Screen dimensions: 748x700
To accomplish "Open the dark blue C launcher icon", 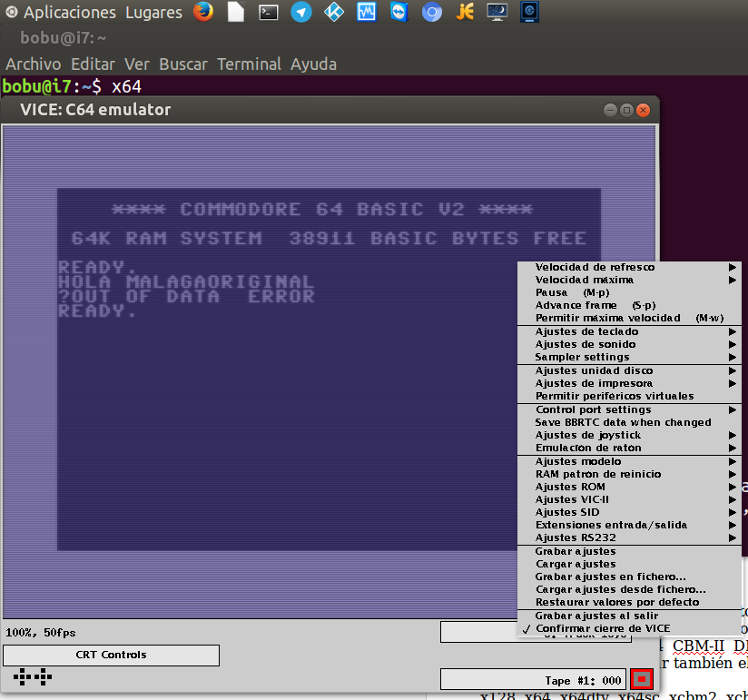I will pyautogui.click(x=529, y=12).
